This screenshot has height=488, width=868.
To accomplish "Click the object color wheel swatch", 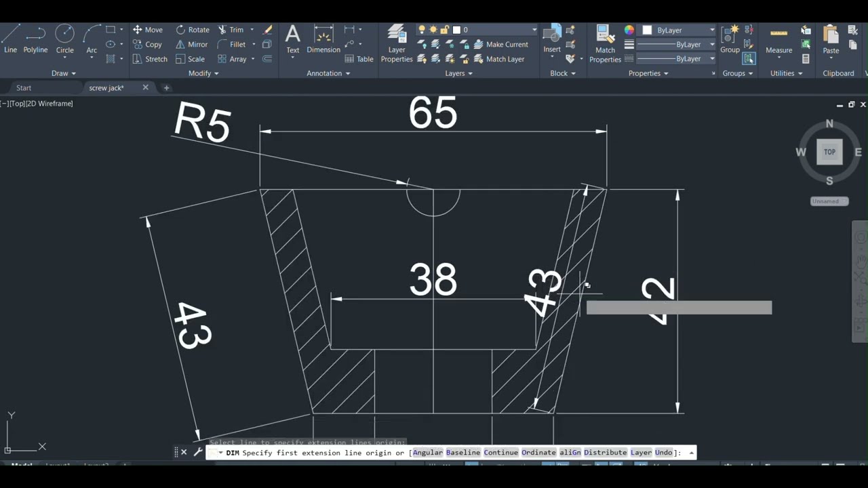I will tap(629, 30).
